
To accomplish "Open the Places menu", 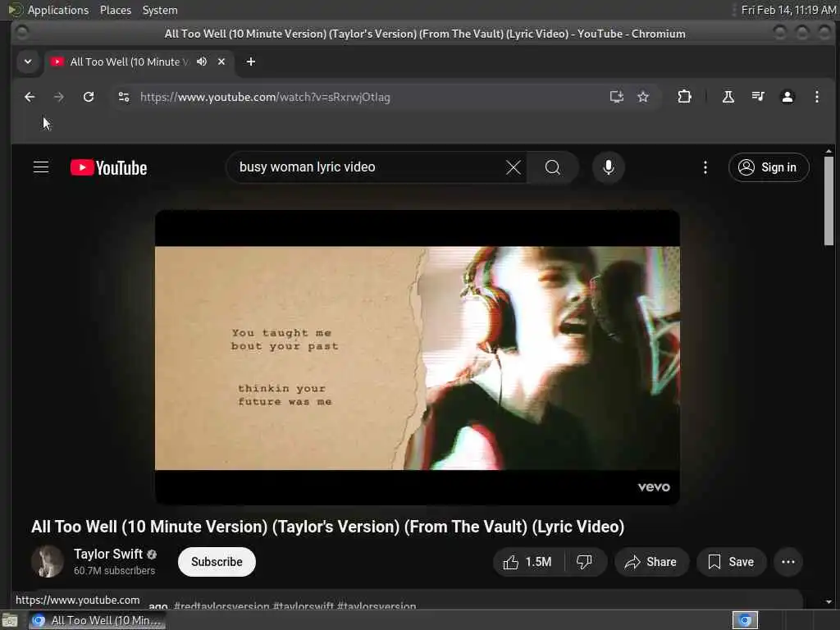I will point(116,10).
